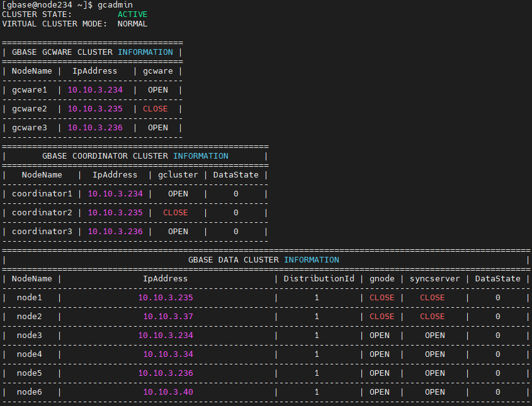Screen dimensions: 532x406
Task: Click the GBASE DATA CLUSTER heading
Action: point(263,260)
